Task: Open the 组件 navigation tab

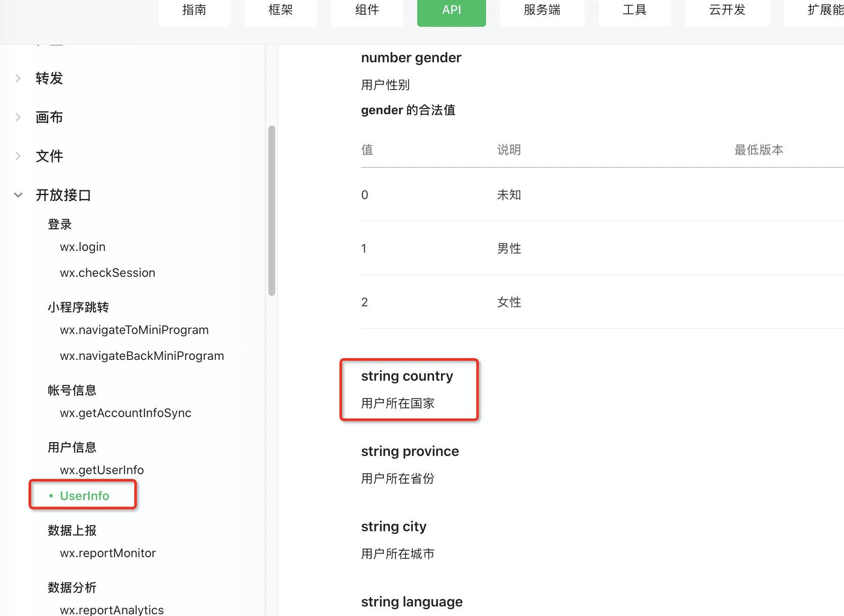Action: click(x=367, y=10)
